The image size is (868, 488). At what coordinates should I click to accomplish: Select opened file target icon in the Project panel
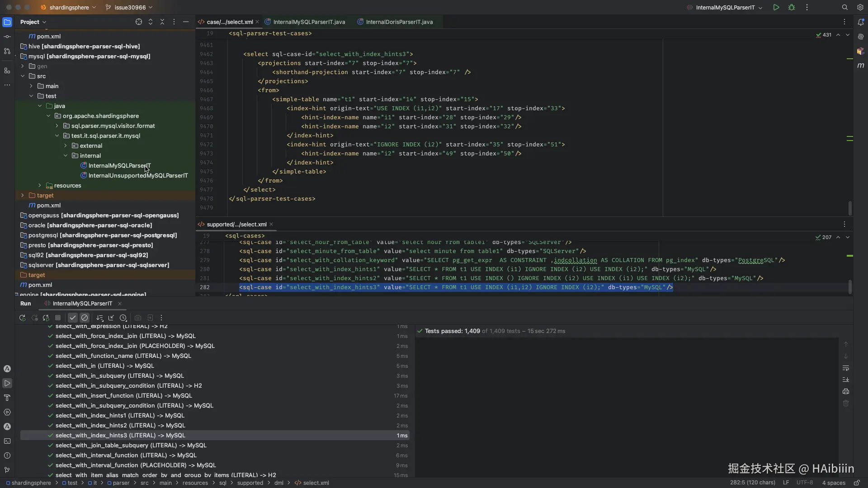click(x=139, y=22)
